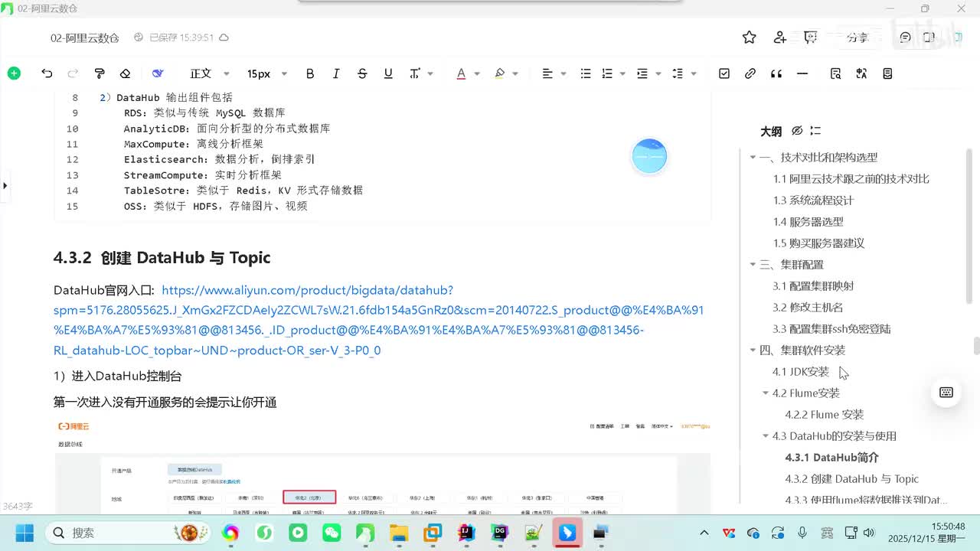Open the DataHub official aliyun.com link

click(x=378, y=321)
